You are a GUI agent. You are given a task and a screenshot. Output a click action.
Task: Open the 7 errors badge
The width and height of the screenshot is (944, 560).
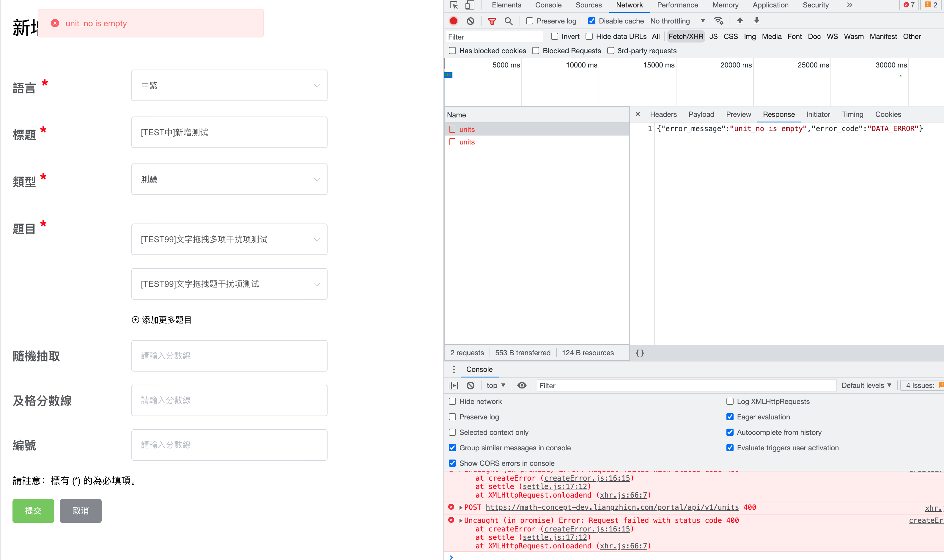point(909,5)
